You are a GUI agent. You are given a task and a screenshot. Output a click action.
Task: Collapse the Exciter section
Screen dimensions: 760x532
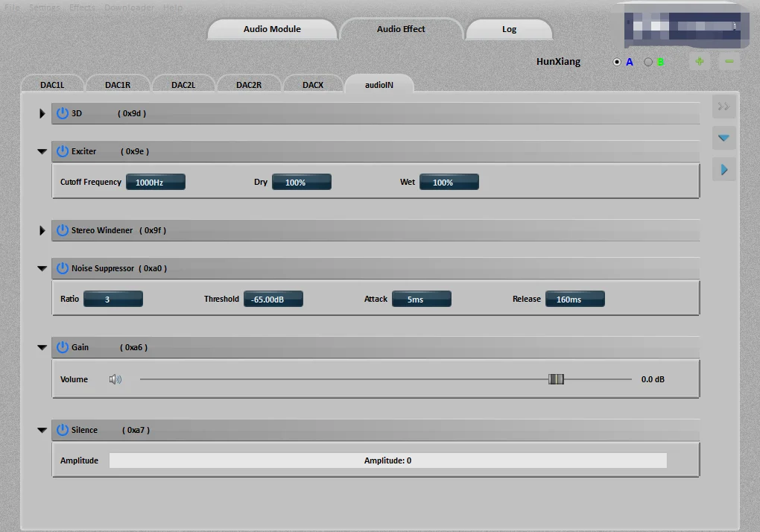42,152
